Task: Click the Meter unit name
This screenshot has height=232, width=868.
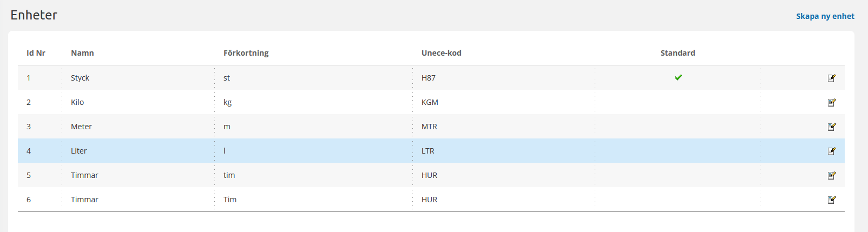Action: click(81, 127)
